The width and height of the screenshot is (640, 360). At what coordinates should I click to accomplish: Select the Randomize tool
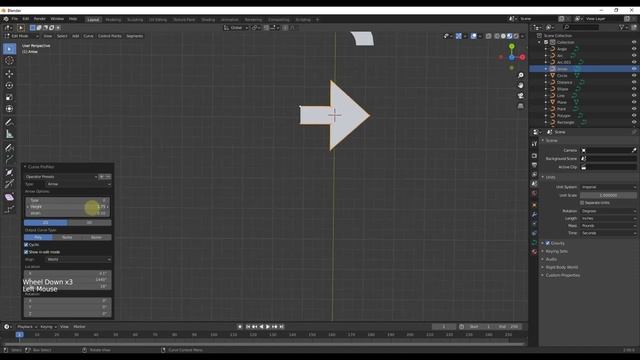pos(9,209)
